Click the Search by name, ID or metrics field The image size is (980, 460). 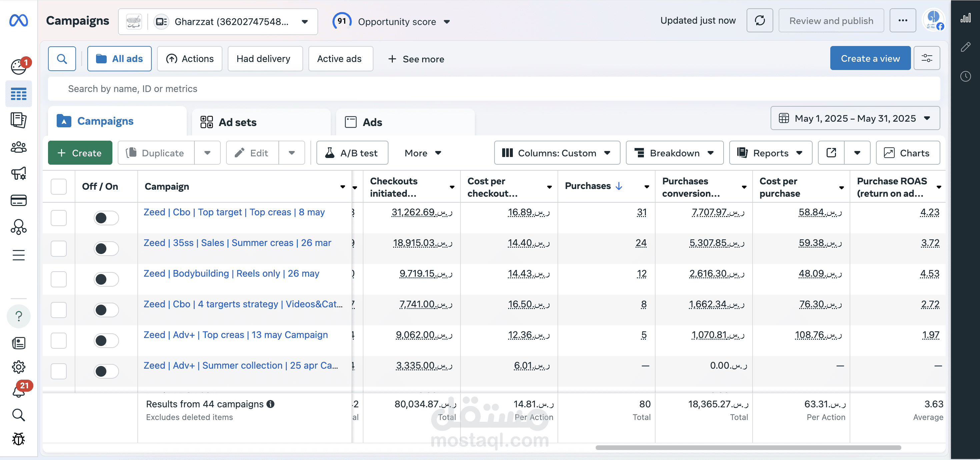point(494,89)
